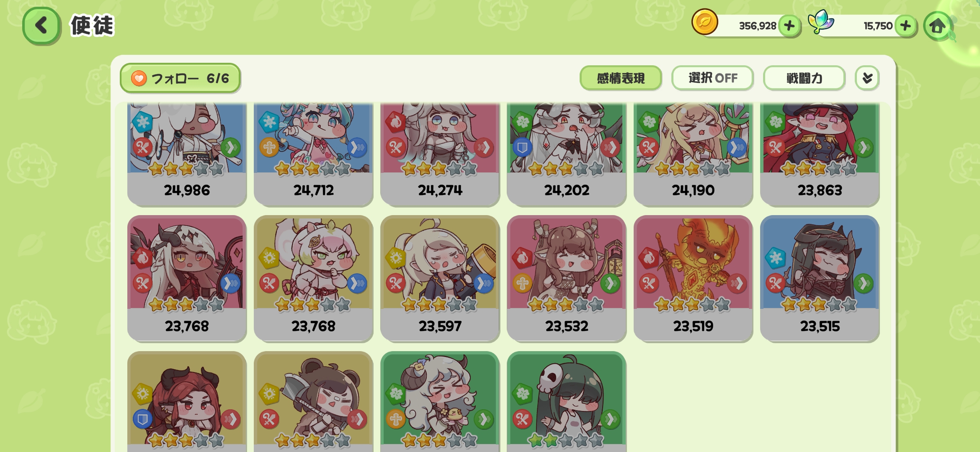Select the apostle card with power 24,712

point(313,154)
